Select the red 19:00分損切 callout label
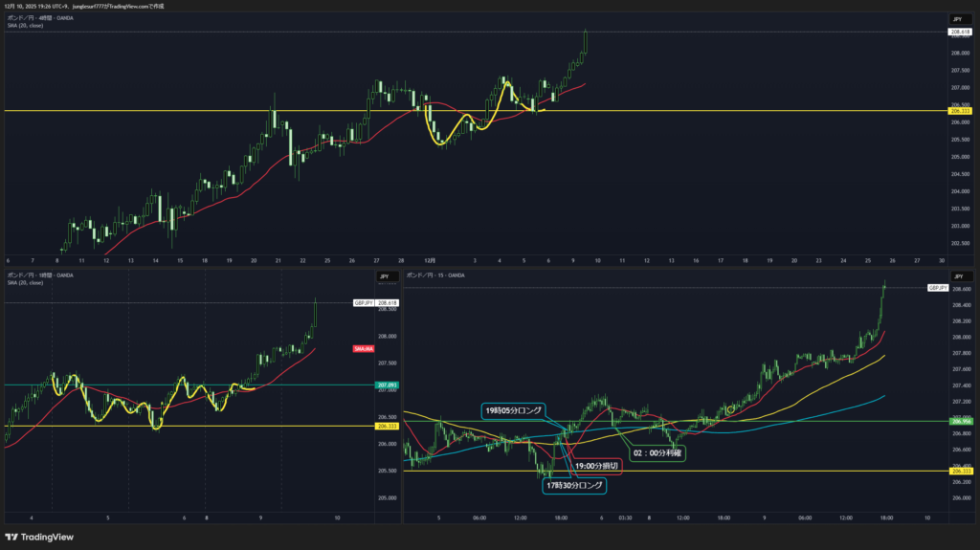 pos(597,466)
